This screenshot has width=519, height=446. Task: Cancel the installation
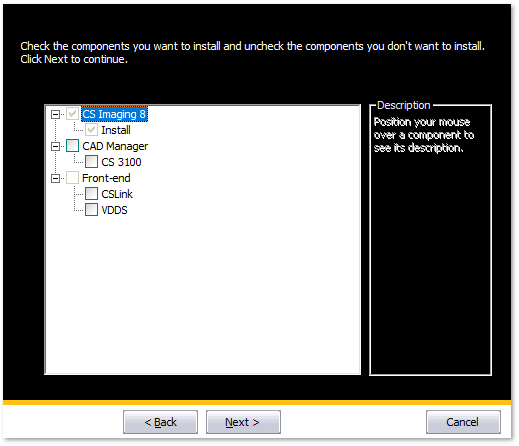463,422
